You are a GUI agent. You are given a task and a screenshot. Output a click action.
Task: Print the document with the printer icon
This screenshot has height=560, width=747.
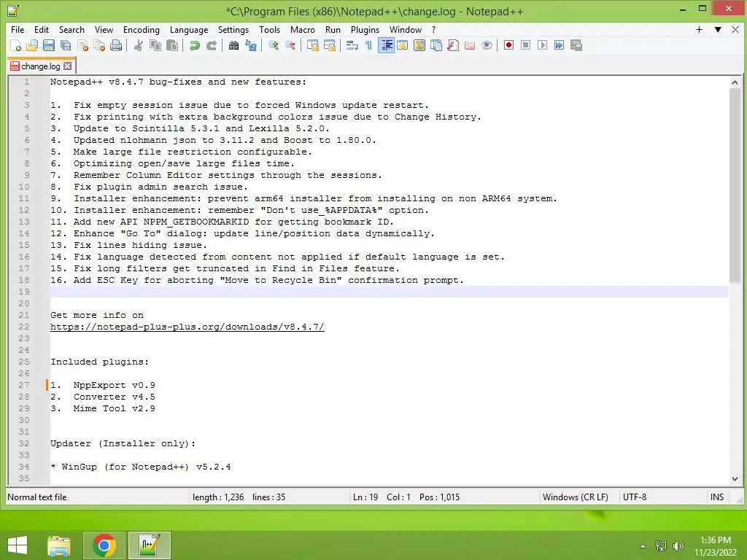click(x=116, y=45)
